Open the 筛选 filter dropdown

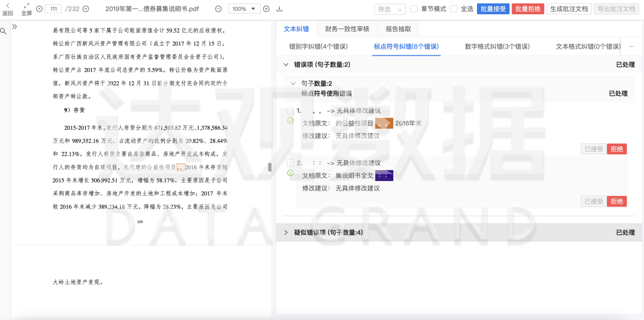(x=390, y=9)
